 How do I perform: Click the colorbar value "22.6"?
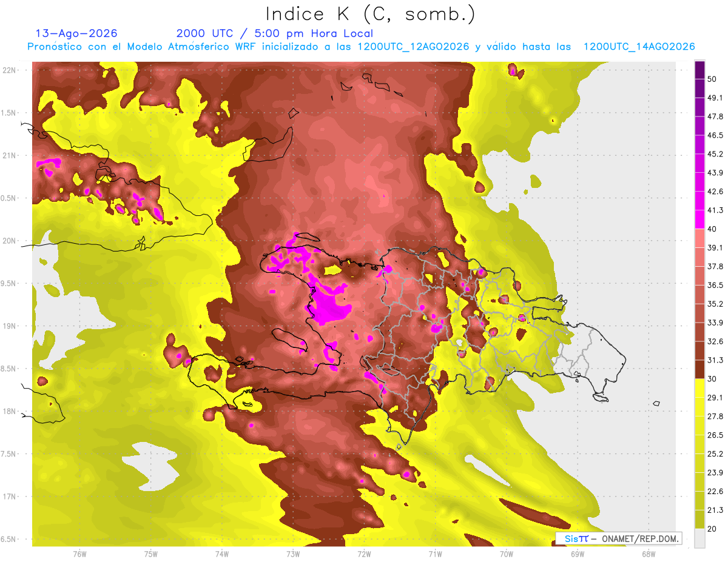715,491
